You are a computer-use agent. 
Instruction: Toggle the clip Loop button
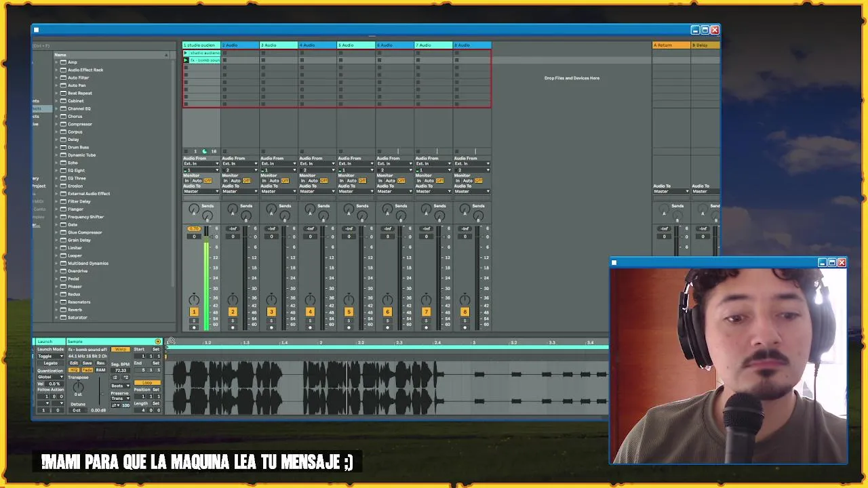(x=147, y=383)
